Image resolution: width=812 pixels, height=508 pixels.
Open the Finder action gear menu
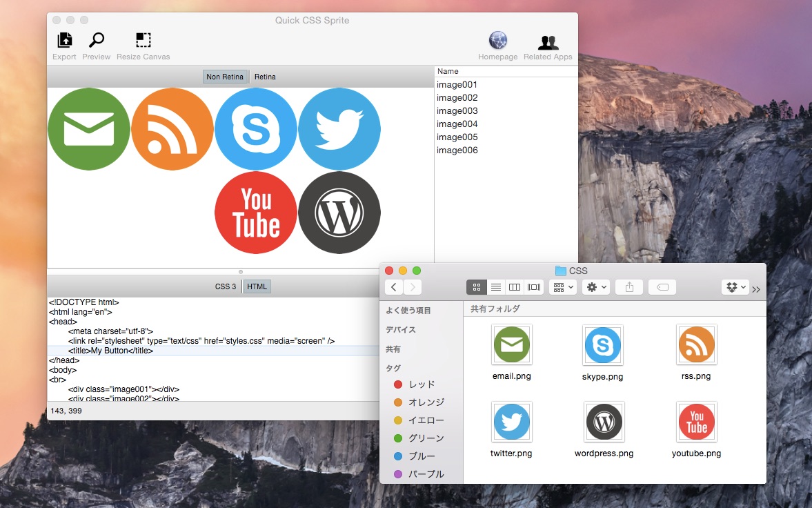[595, 287]
